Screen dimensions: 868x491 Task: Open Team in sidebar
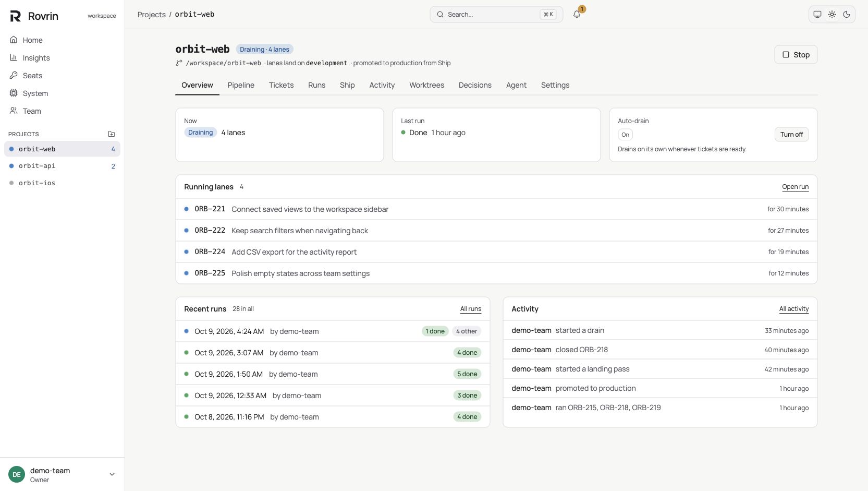click(63, 111)
